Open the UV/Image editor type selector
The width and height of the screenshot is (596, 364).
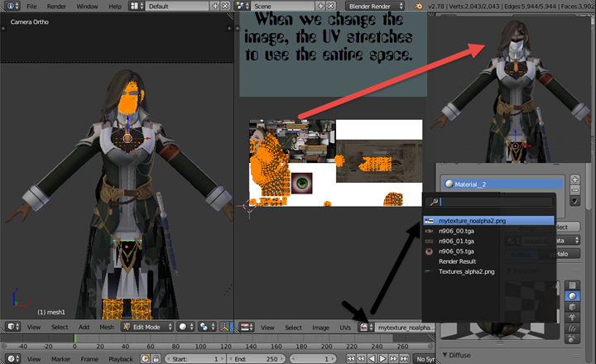tap(247, 327)
